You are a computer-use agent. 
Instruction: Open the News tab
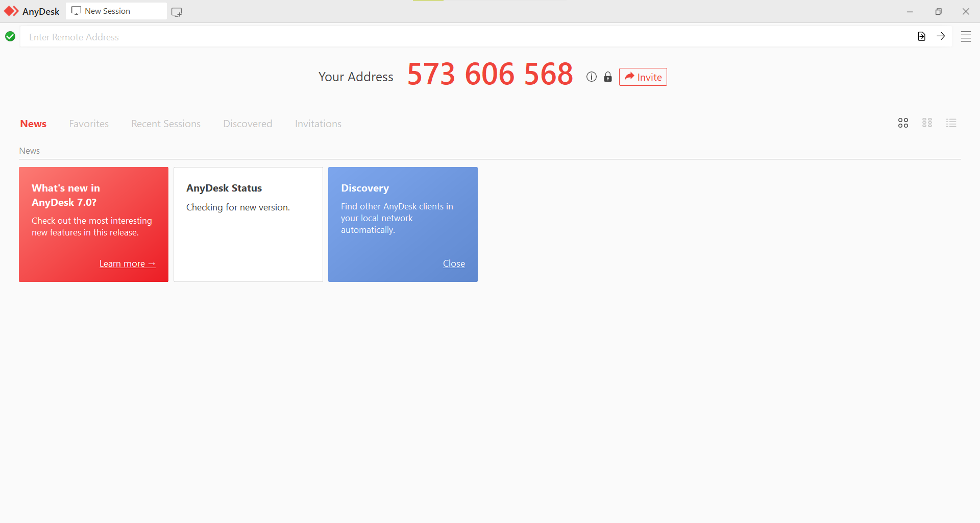click(x=33, y=124)
